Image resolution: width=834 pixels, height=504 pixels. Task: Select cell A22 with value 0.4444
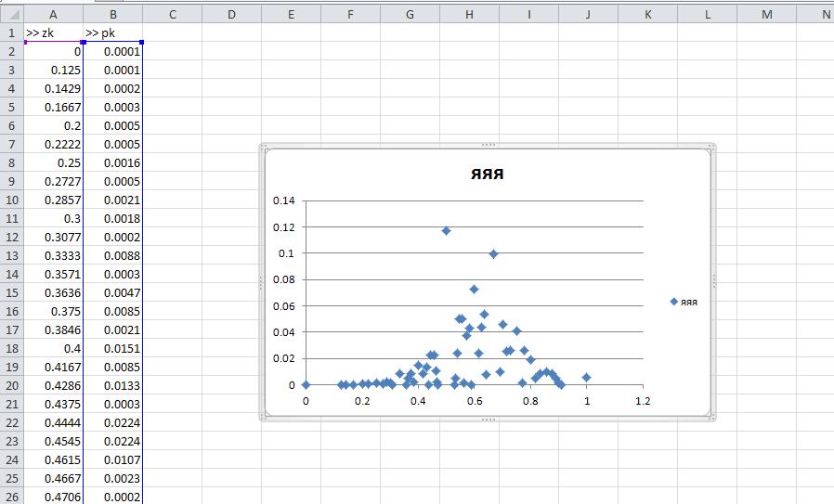pos(53,422)
